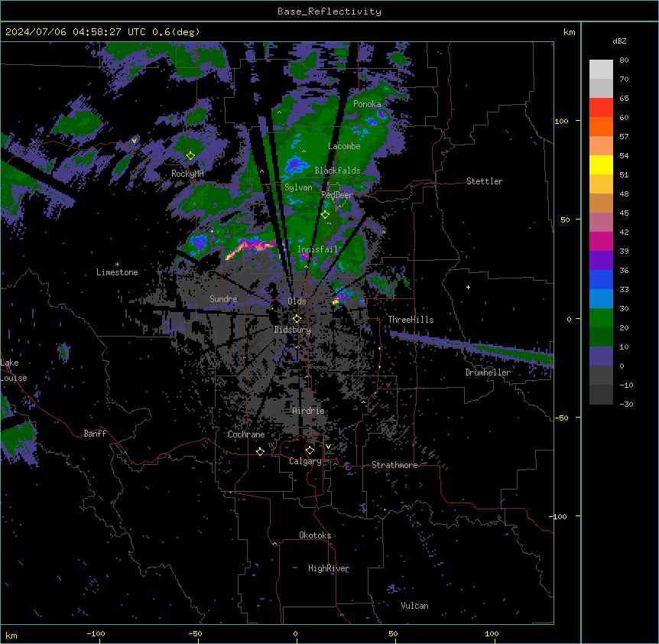Viewport: 659px width, 644px height.
Task: Click the Drumheller label
Action: [488, 372]
